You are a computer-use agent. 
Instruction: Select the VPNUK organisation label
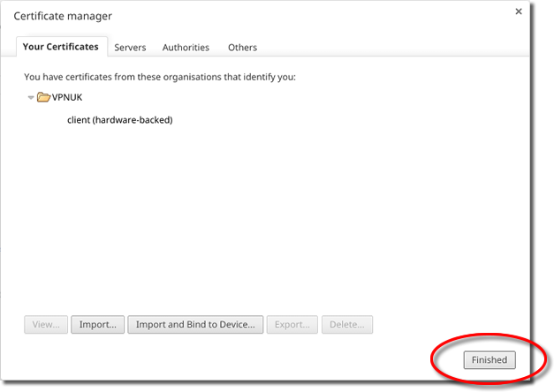(x=67, y=98)
